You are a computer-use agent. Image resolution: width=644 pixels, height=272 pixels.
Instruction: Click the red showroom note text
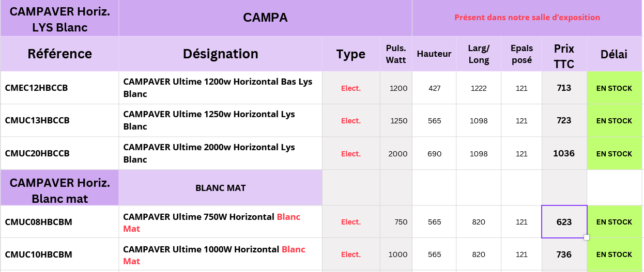pos(527,18)
